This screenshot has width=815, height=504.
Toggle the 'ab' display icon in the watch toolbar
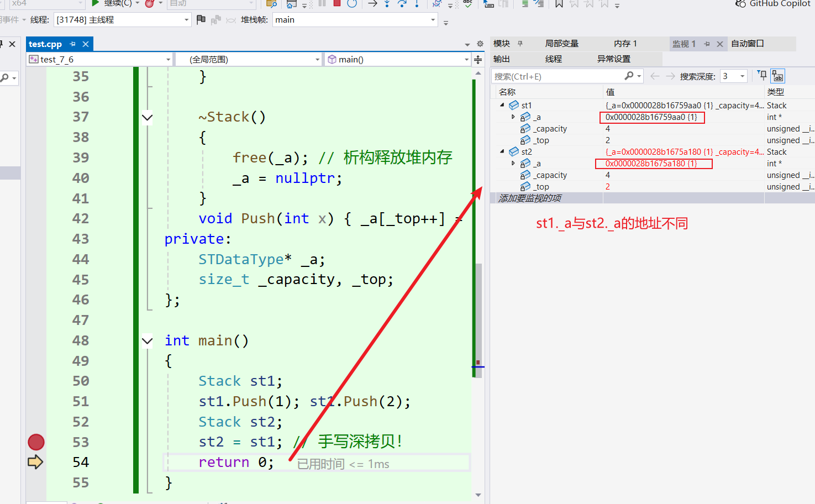(778, 76)
